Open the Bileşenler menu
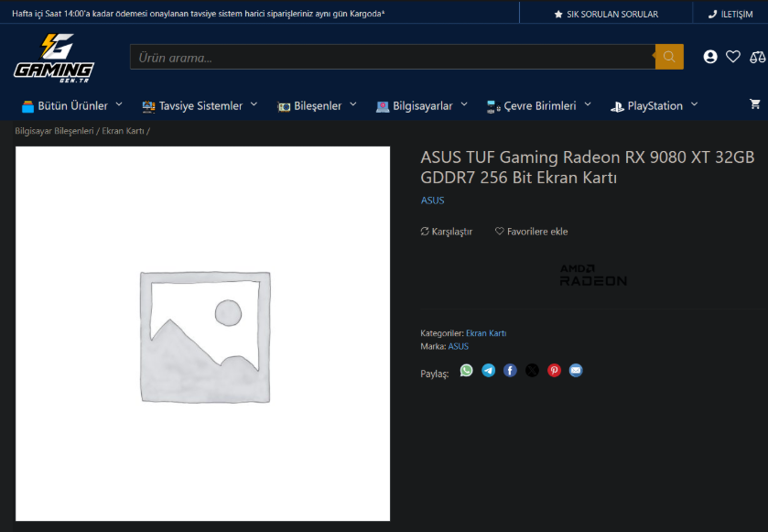 [317, 106]
